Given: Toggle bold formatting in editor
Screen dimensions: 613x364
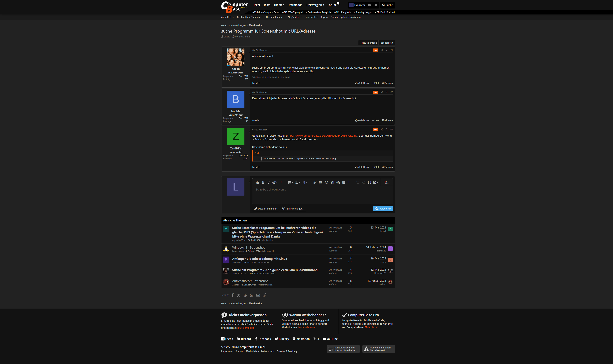Looking at the screenshot, I should tap(263, 182).
